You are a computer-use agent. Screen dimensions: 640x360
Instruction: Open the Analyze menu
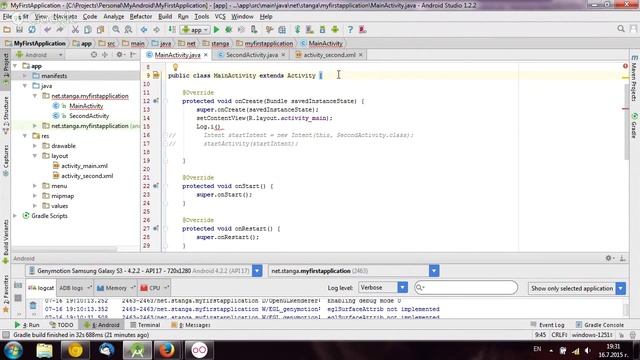113,16
